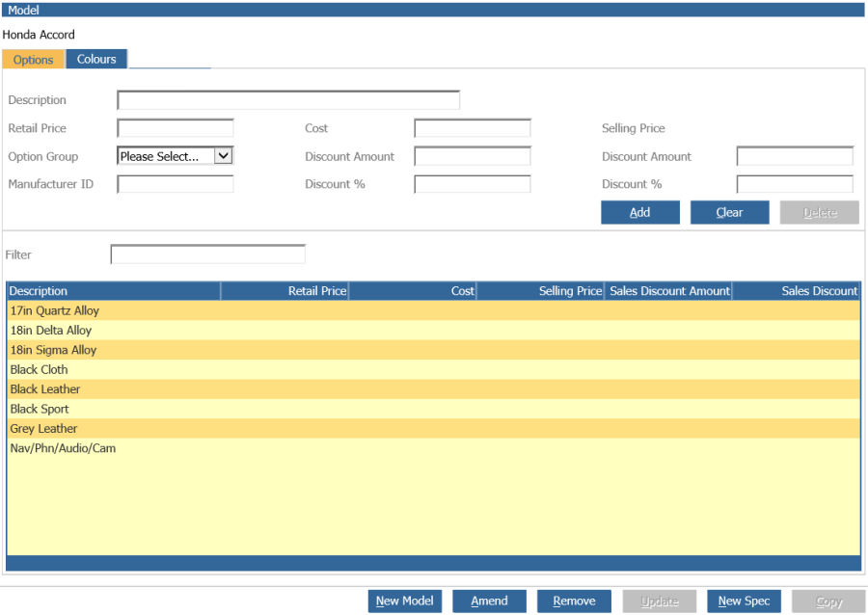Focus the Cost input field

473,128
